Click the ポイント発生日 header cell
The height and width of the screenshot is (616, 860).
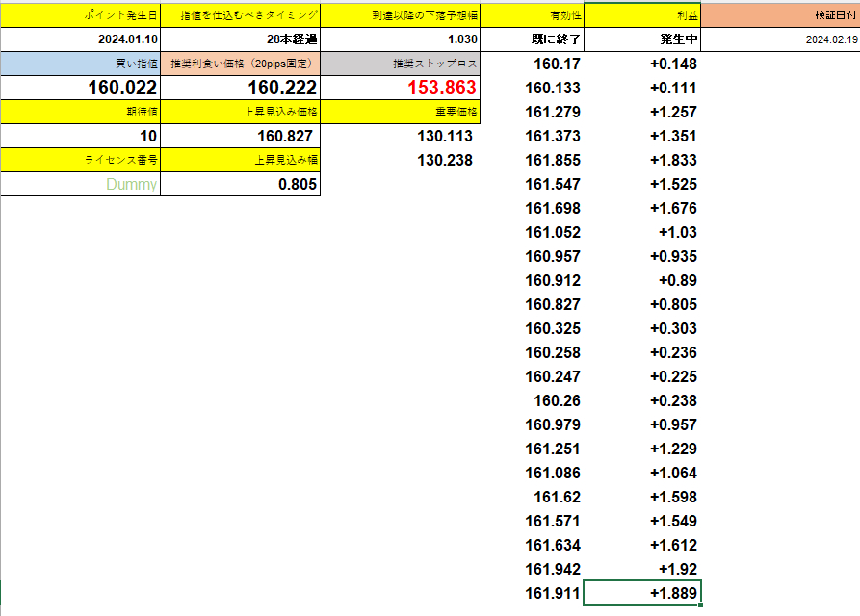81,15
